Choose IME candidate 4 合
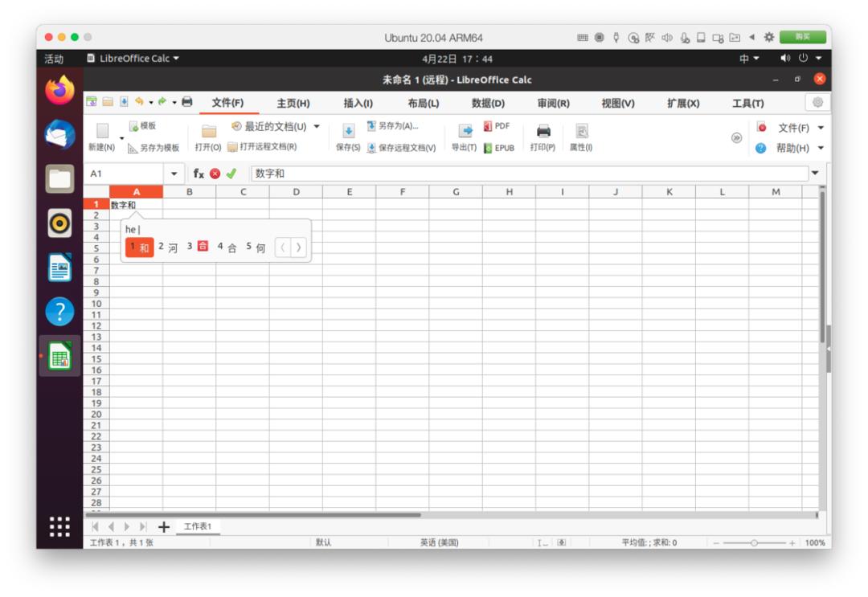The image size is (868, 597). pyautogui.click(x=227, y=247)
